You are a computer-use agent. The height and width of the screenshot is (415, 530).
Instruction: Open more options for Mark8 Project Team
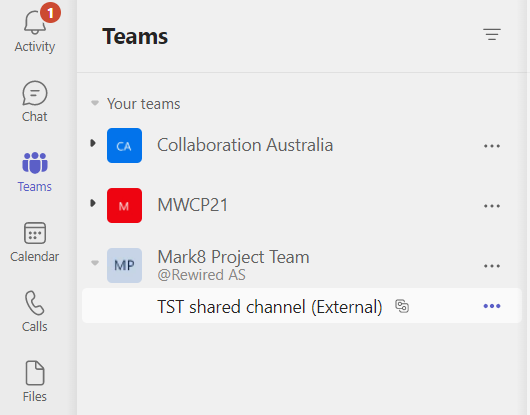[x=492, y=266]
